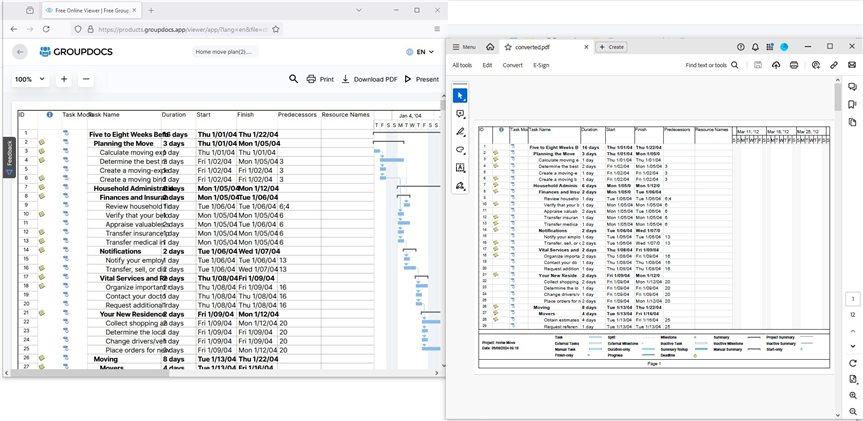This screenshot has height=421, width=863.
Task: Go to Acrobat Home icon
Action: pyautogui.click(x=490, y=47)
